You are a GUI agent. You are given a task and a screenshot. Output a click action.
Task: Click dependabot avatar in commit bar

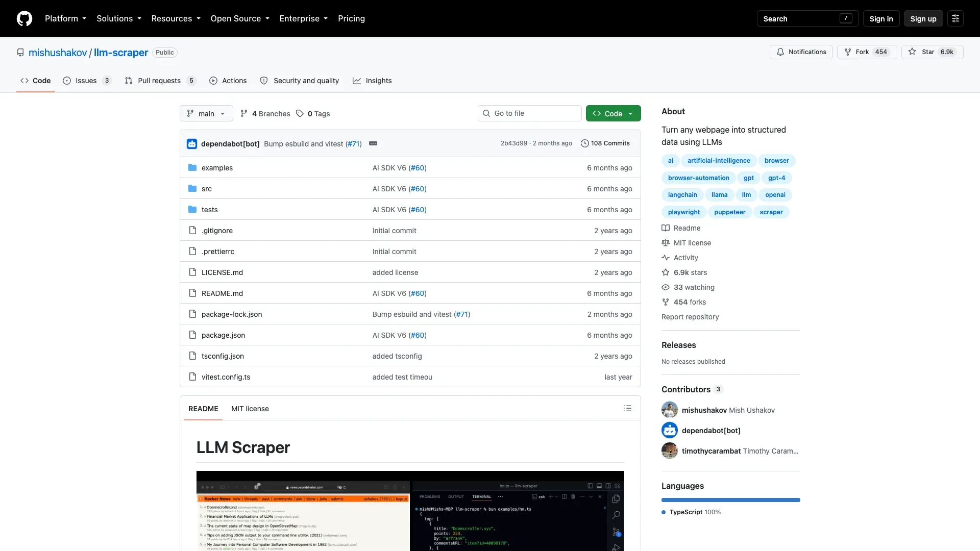[x=192, y=144]
